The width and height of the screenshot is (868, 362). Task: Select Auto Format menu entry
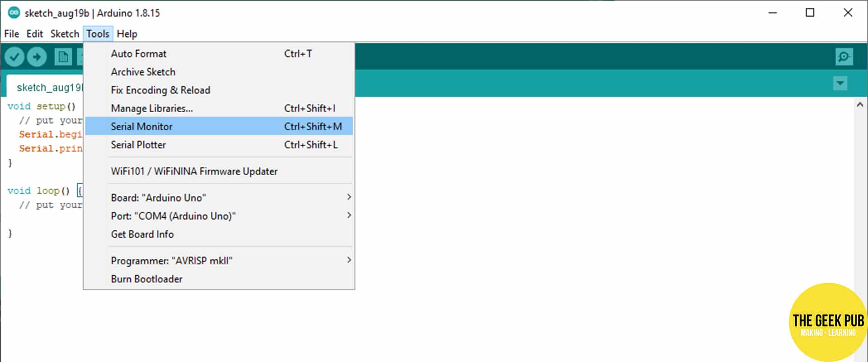[219, 53]
